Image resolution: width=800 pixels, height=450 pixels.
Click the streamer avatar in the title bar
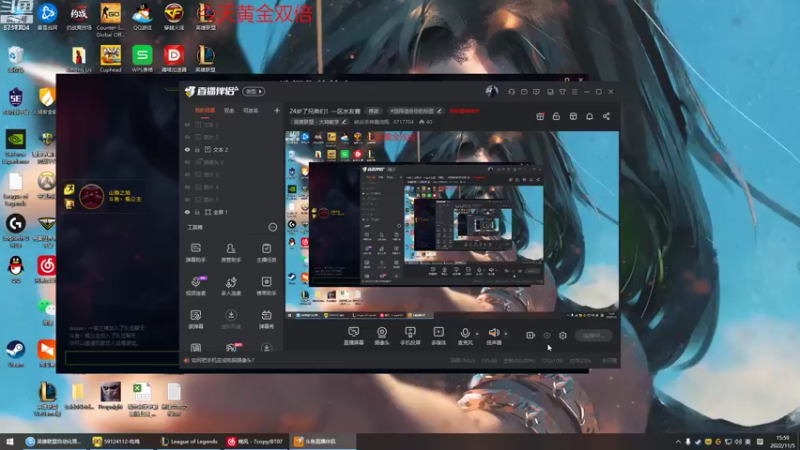click(491, 91)
